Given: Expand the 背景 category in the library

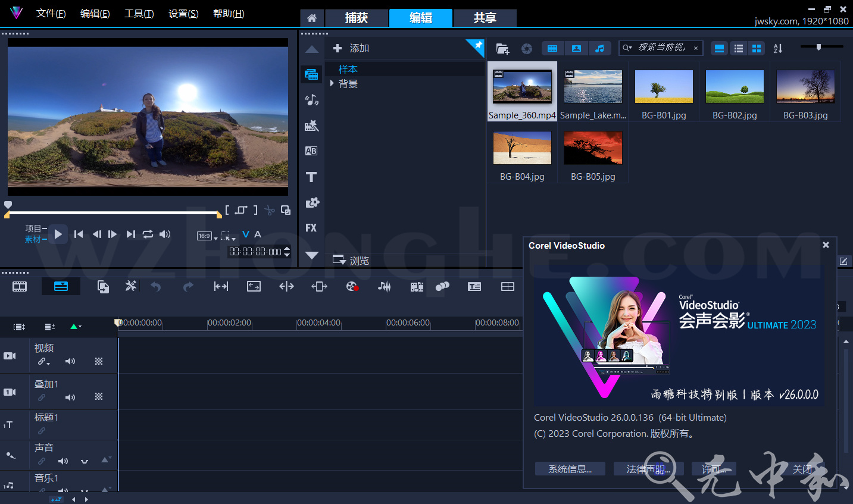Looking at the screenshot, I should (332, 83).
